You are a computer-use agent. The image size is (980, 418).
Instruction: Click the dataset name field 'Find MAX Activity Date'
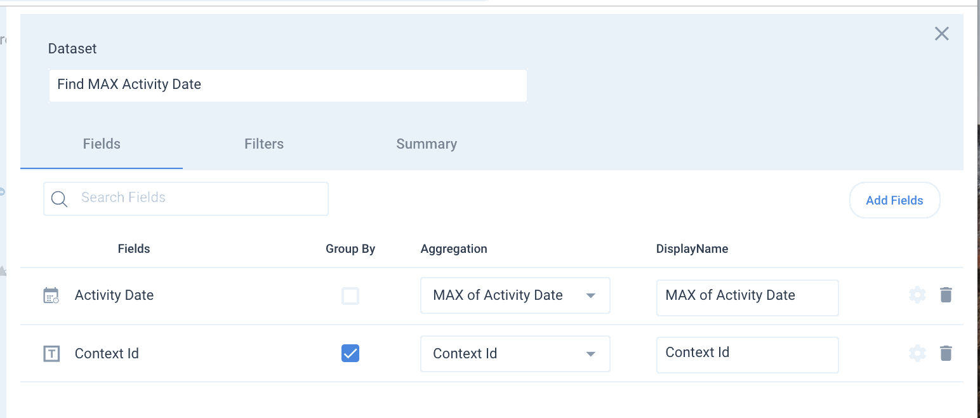(288, 85)
